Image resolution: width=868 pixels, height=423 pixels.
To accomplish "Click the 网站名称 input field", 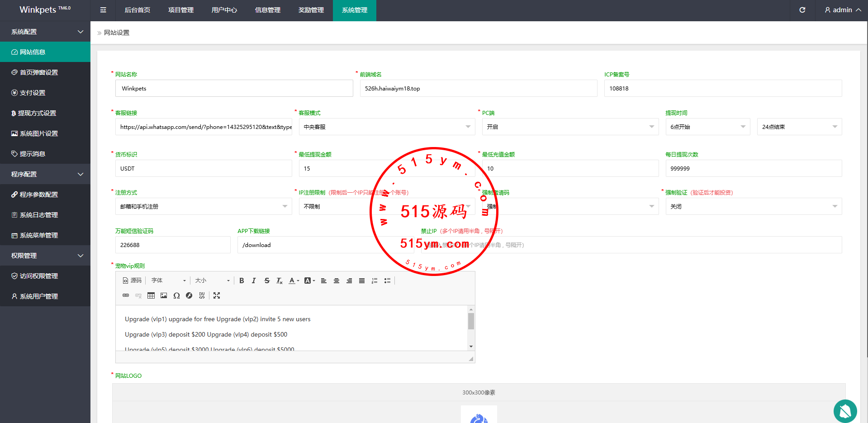I will click(234, 88).
